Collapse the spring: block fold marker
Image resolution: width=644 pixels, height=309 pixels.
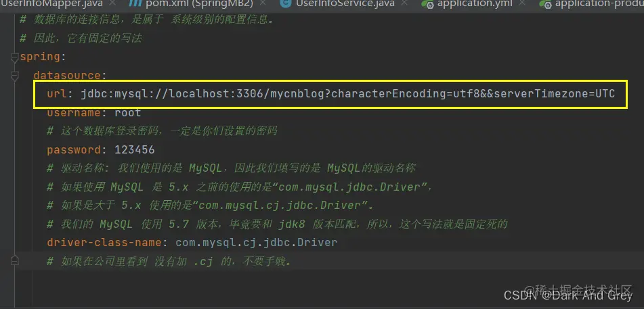point(15,57)
